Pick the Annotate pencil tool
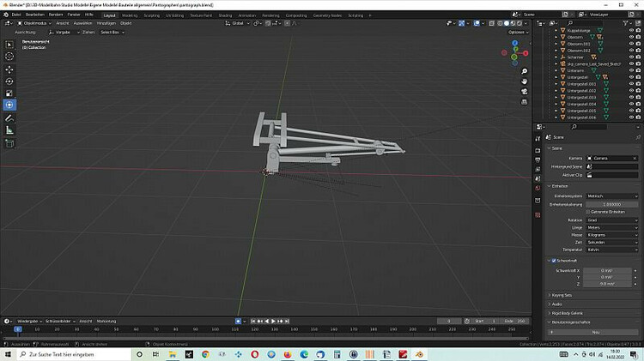The width and height of the screenshot is (644, 361). pos(9,117)
